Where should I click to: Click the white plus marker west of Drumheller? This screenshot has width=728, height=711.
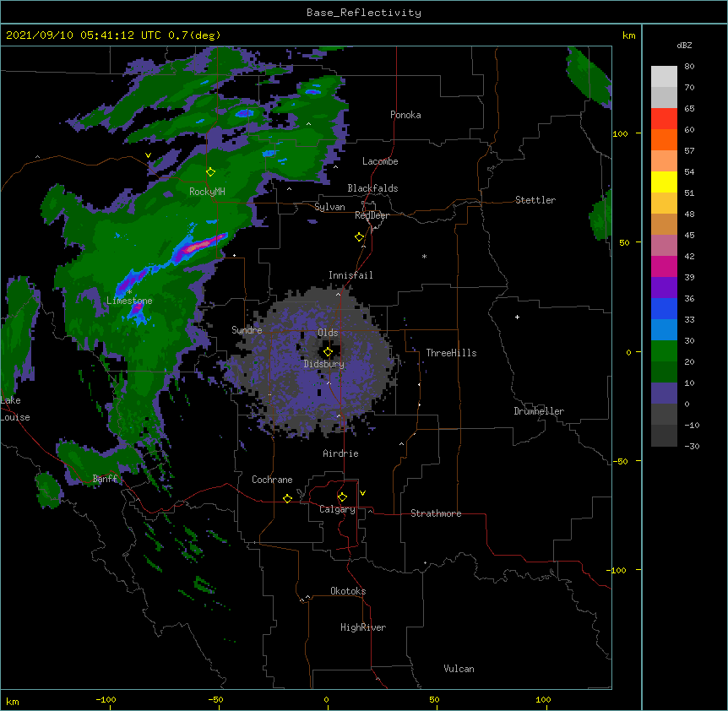click(517, 317)
